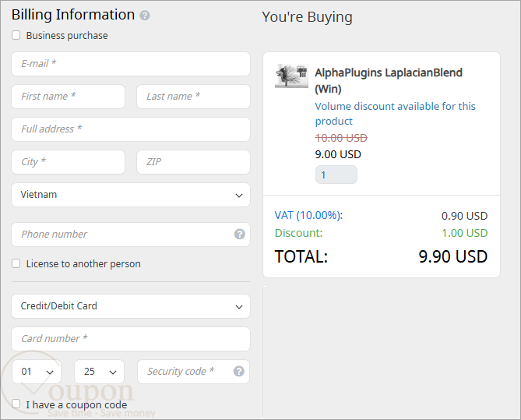
Task: Click into the Last name field
Action: click(193, 97)
